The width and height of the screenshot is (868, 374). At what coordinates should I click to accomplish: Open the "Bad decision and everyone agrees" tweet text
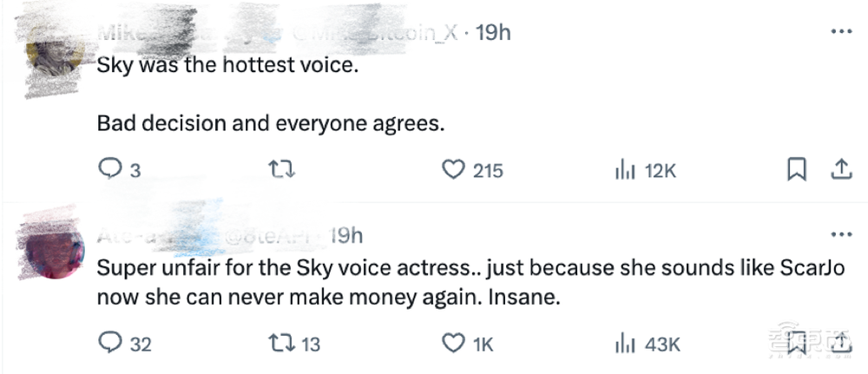tap(271, 124)
